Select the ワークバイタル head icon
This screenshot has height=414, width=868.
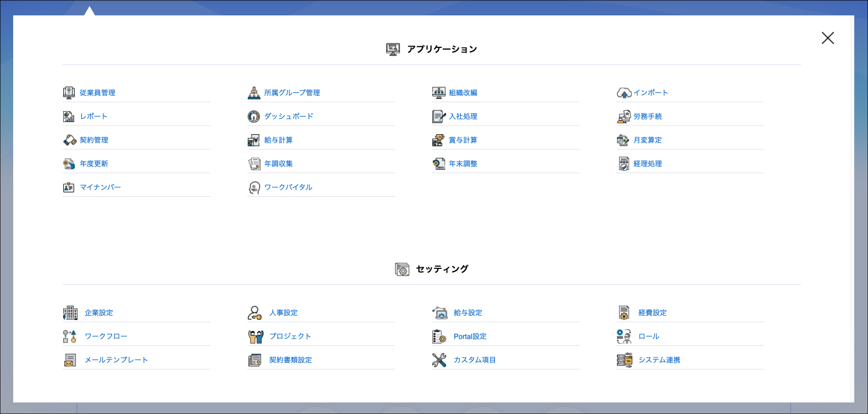pos(254,187)
